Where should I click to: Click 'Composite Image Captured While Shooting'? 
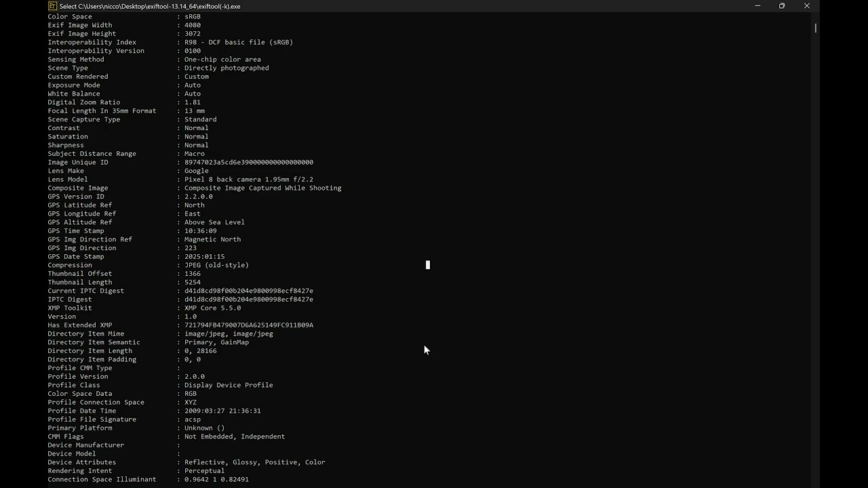263,188
